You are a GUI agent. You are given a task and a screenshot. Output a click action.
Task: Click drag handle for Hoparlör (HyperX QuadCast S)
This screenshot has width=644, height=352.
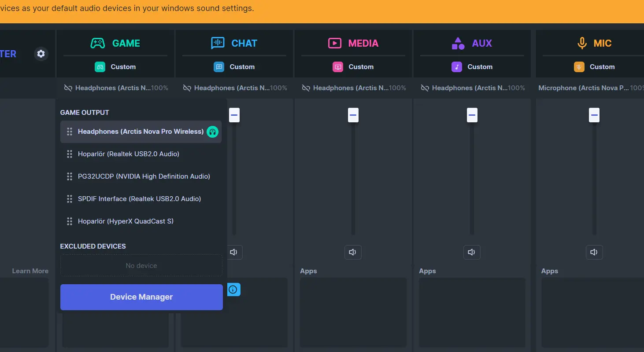pos(70,221)
